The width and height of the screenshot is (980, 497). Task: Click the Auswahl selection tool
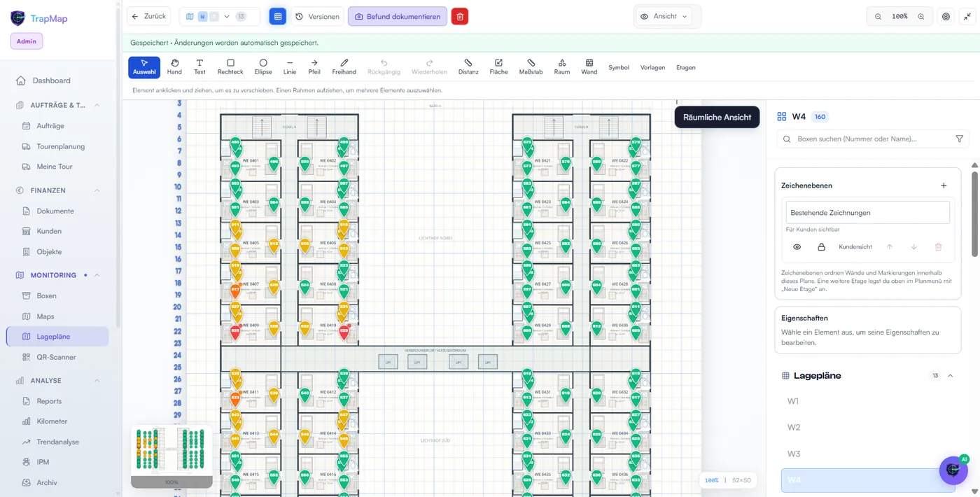click(x=144, y=67)
